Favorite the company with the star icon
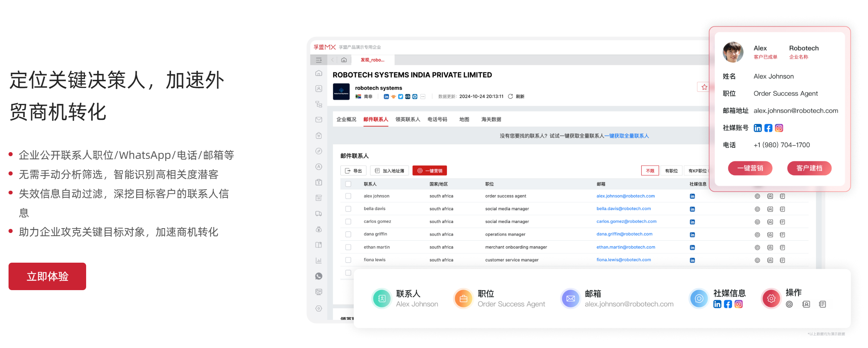 (x=704, y=87)
